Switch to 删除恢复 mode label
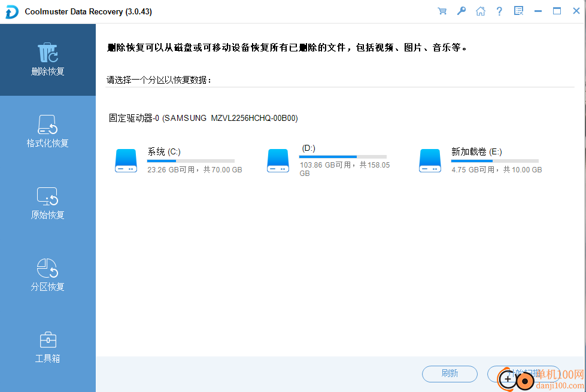The image size is (586, 392). [x=47, y=71]
